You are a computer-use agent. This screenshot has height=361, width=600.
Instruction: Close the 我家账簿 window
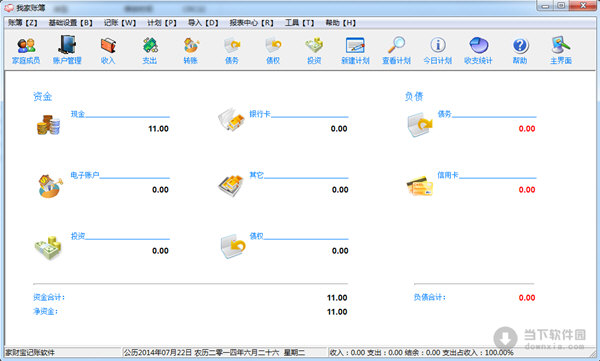582,6
